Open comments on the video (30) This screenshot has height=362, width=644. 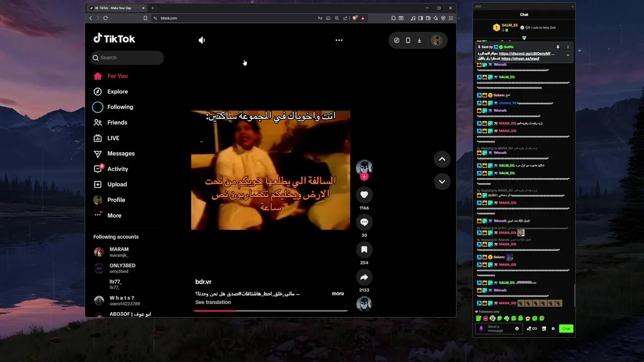(x=364, y=222)
